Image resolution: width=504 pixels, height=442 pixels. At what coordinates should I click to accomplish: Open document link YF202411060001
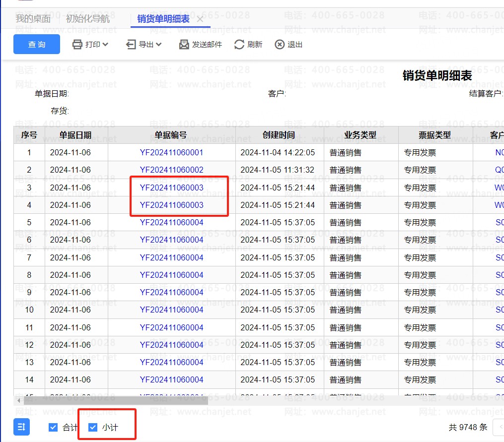pos(172,152)
